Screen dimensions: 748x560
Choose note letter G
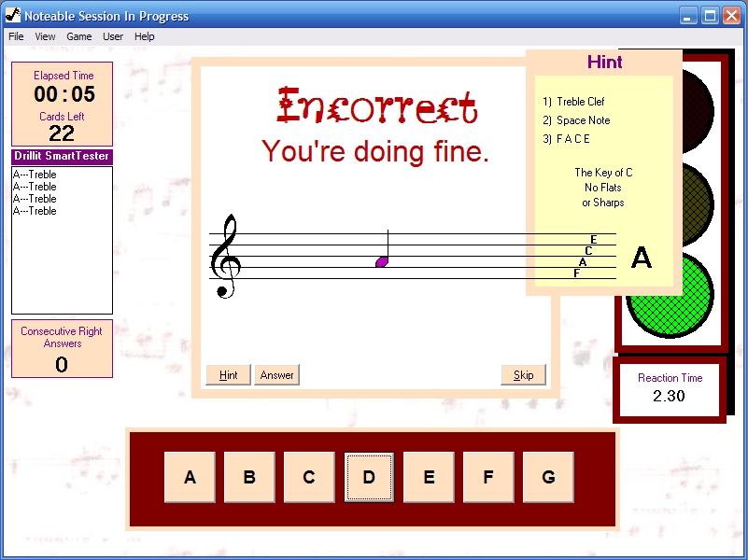pos(548,477)
